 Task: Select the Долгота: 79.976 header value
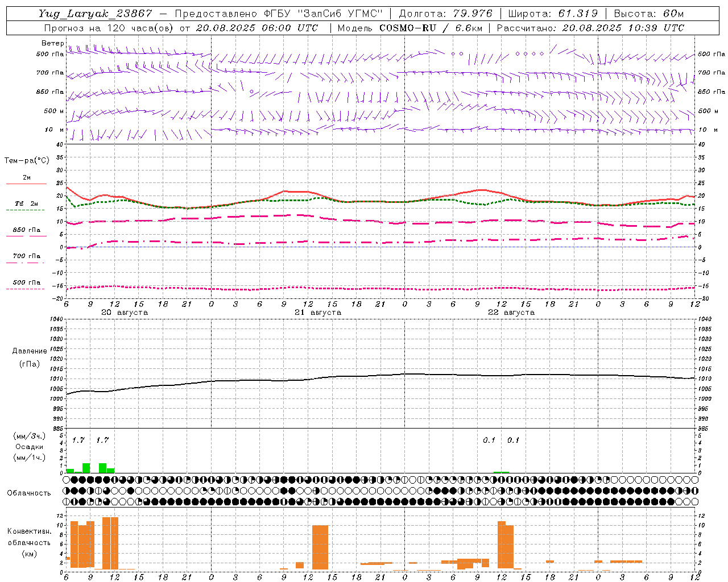[446, 14]
